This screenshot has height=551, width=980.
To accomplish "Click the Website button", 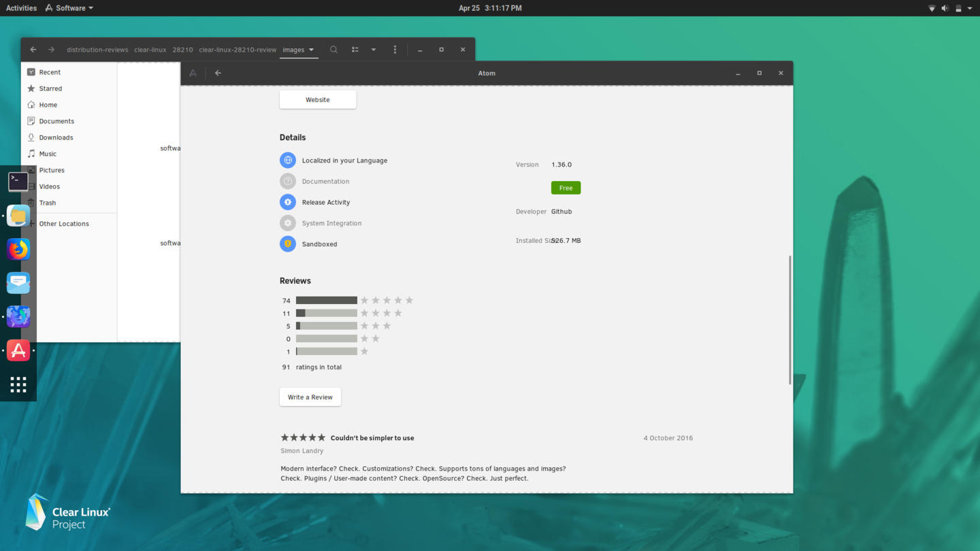I will (318, 99).
